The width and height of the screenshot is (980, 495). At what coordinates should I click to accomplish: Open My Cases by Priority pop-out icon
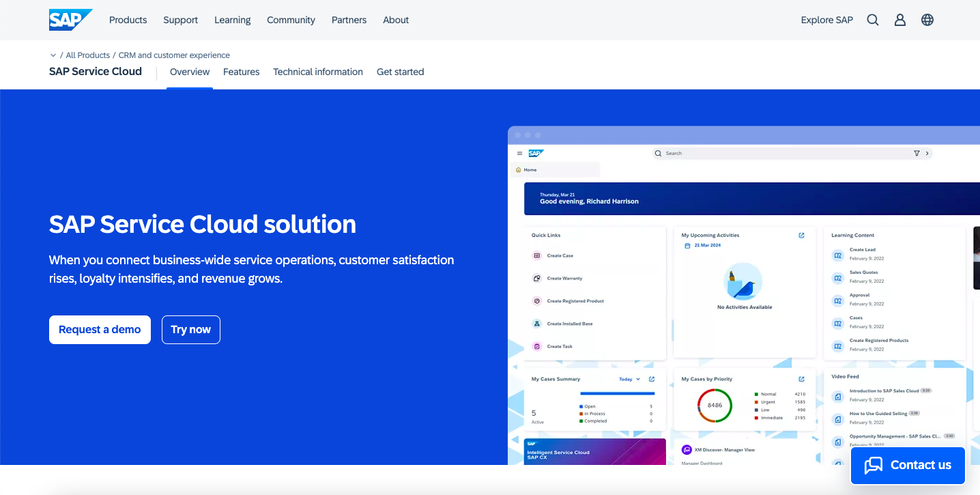[x=801, y=379]
